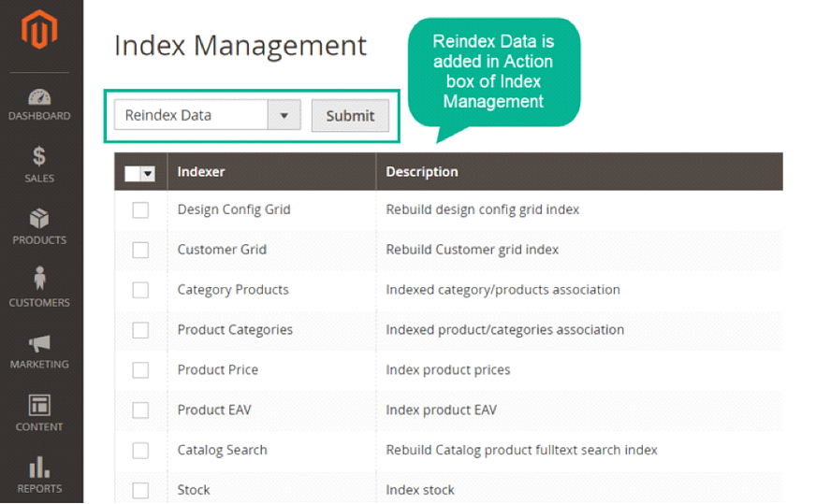Screen dimensions: 830x504
Task: Click the Description column header
Action: (422, 172)
